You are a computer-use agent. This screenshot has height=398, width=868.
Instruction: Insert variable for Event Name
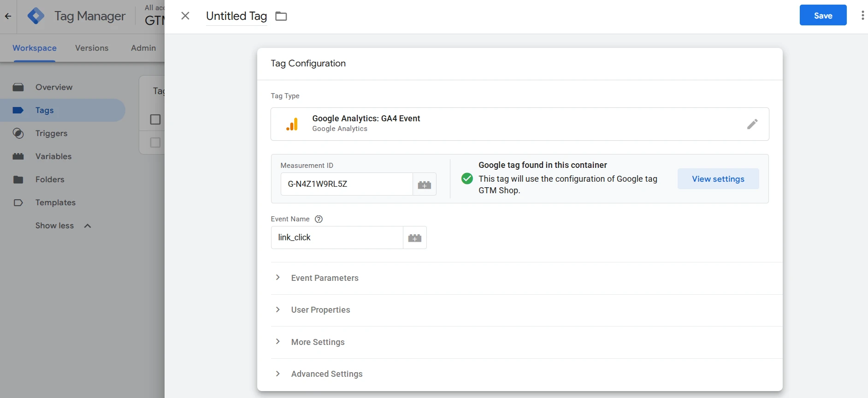point(415,238)
